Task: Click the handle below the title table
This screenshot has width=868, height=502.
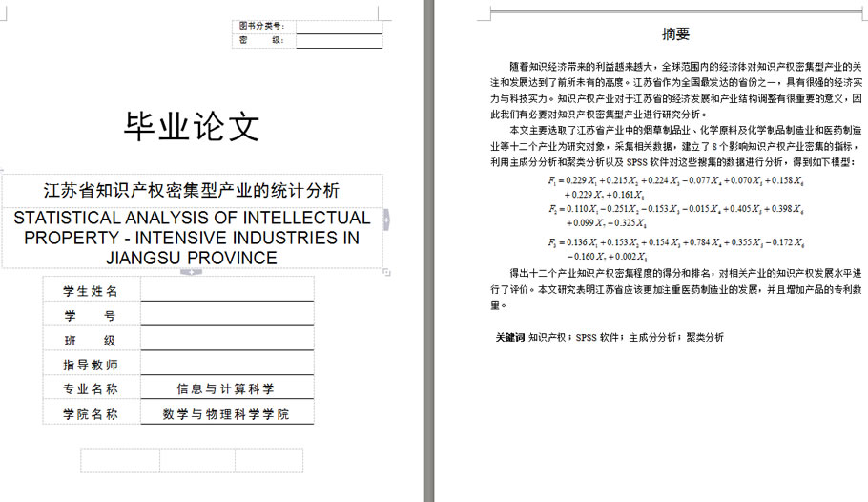Action: (x=190, y=272)
